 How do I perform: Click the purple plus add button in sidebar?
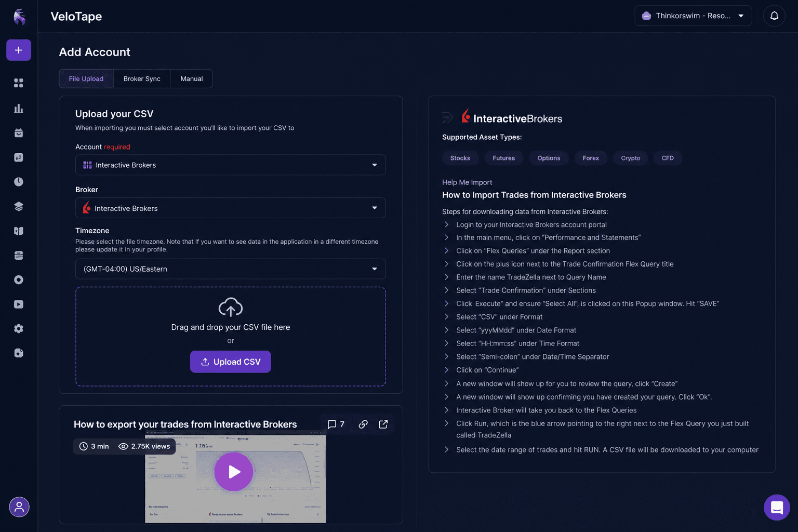(x=19, y=50)
